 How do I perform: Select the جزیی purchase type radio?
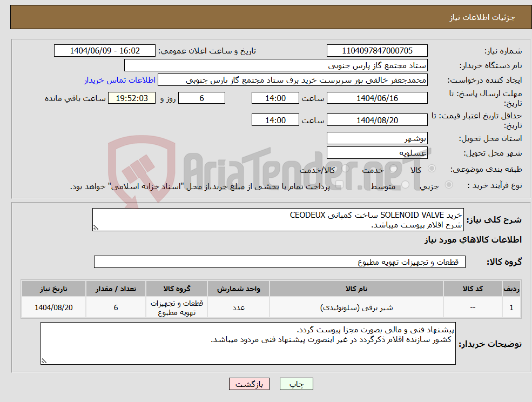(448, 185)
